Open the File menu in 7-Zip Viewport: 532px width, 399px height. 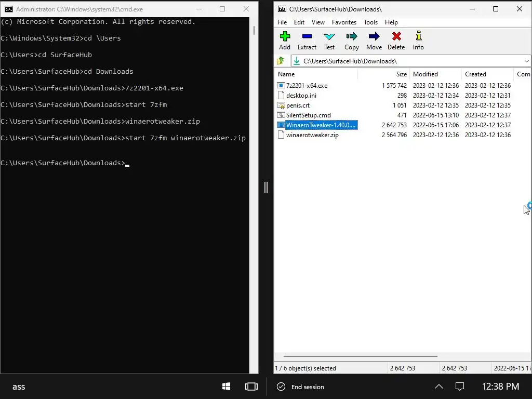282,22
